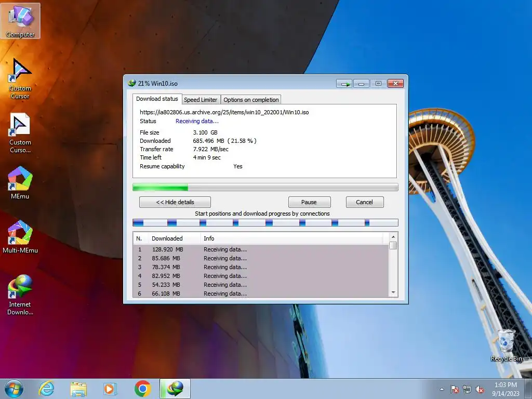Select connection row 3 with 78.374 MB
This screenshot has height=399, width=532.
tap(261, 267)
